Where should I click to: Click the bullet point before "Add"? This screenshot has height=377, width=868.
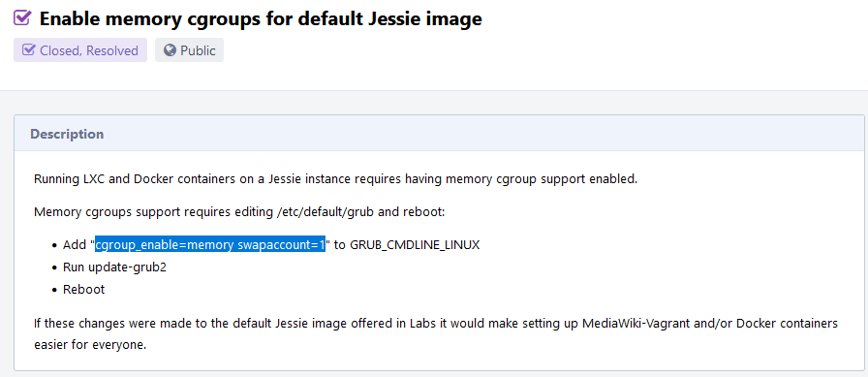point(54,246)
